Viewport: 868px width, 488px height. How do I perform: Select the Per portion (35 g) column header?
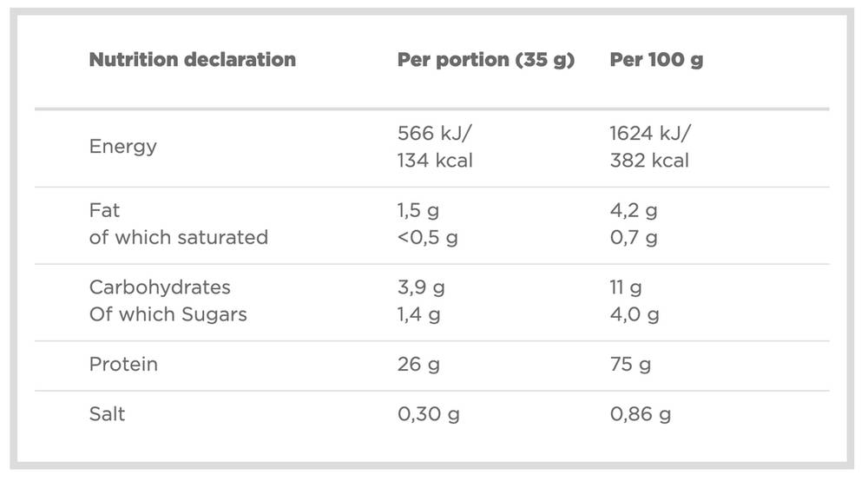point(485,60)
